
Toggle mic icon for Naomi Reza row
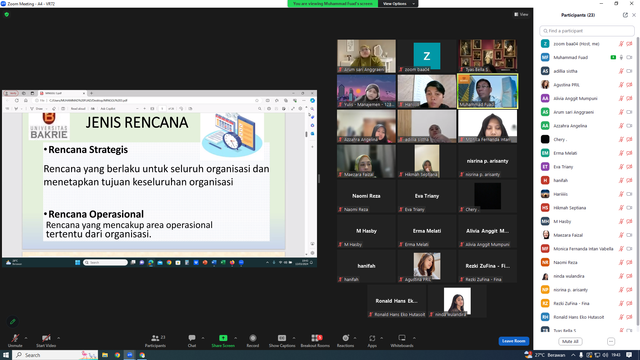(x=621, y=262)
